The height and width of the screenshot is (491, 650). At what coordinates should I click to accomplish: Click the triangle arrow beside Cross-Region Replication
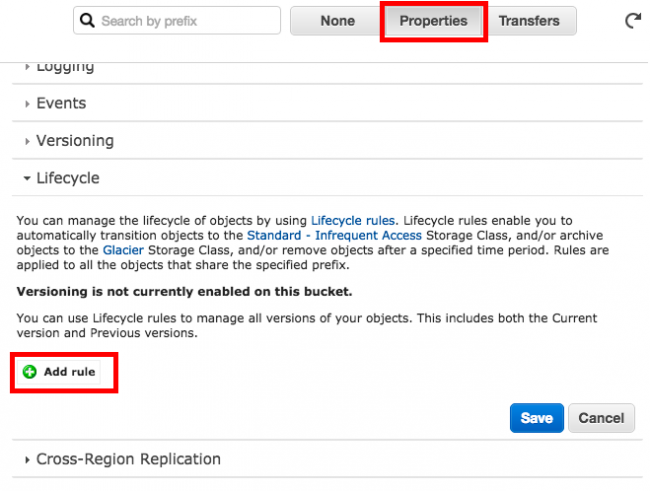[x=27, y=460]
